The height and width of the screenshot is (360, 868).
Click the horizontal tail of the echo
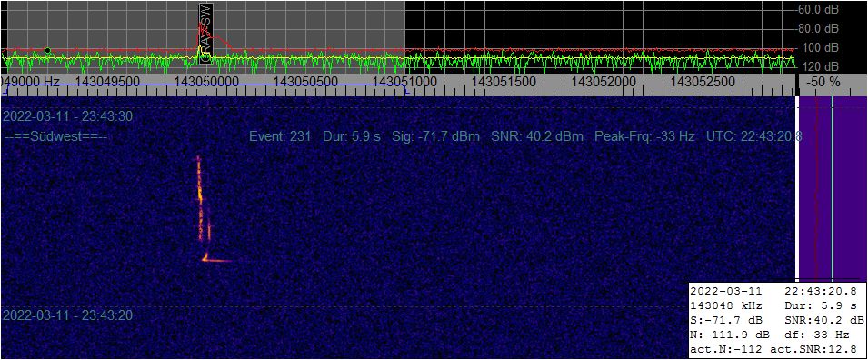point(218,260)
